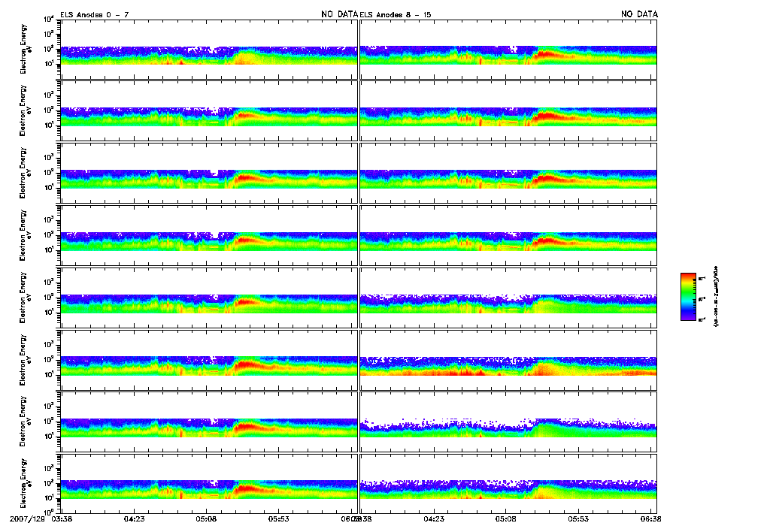Click the "Electron Energy eV" label of the top panel
The image size is (770, 532).
click(25, 50)
